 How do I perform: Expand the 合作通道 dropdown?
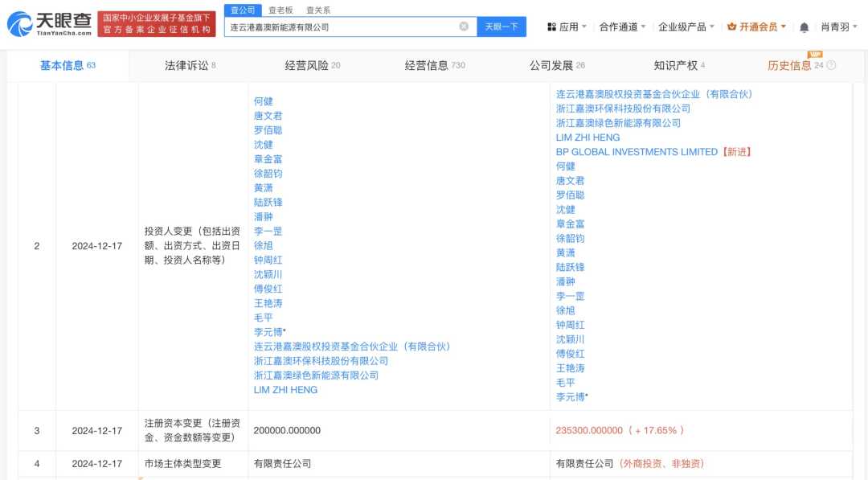click(623, 27)
